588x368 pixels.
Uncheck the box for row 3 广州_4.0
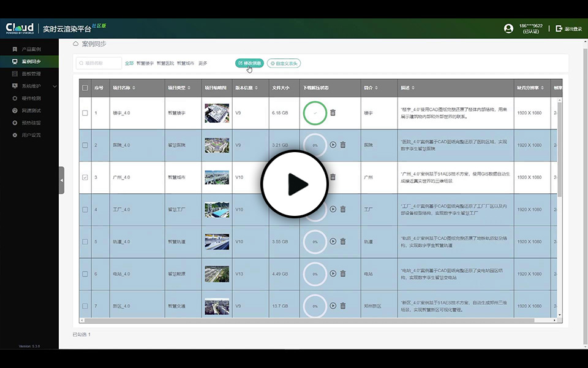pos(85,177)
